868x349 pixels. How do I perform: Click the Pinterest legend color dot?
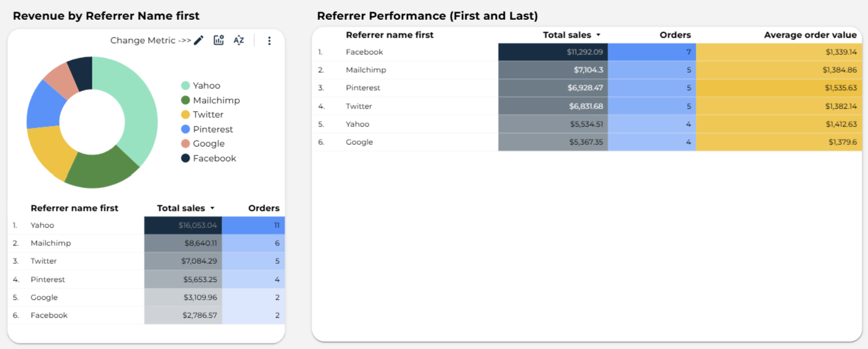coord(185,129)
